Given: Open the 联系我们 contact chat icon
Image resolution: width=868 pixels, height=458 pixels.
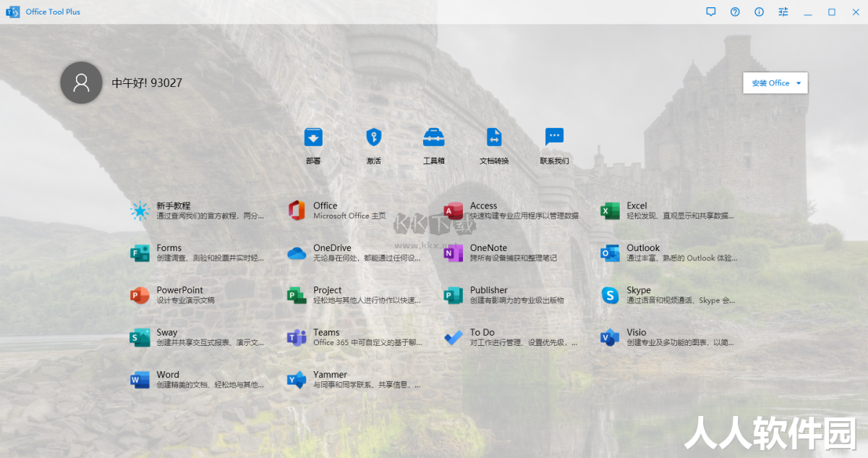Looking at the screenshot, I should pos(554,136).
